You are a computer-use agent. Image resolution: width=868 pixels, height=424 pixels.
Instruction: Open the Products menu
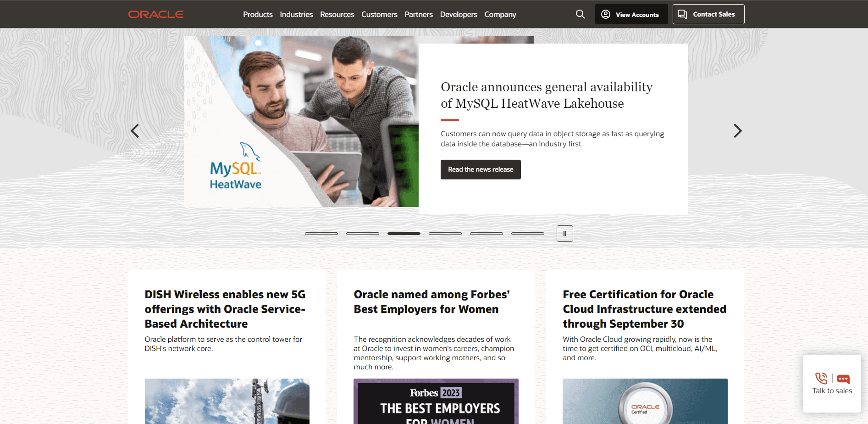[258, 14]
